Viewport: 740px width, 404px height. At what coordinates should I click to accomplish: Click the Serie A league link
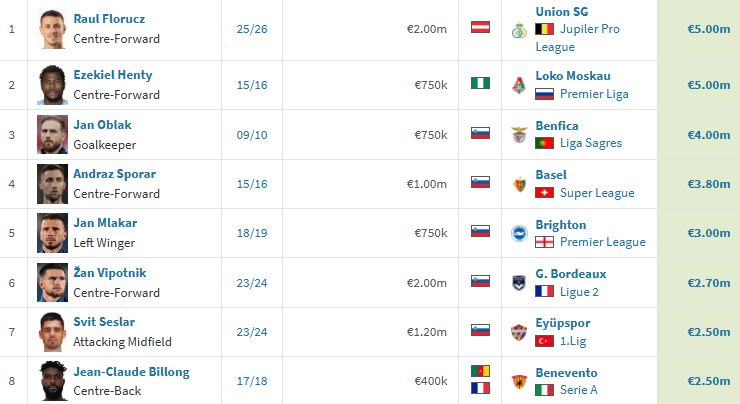(580, 390)
